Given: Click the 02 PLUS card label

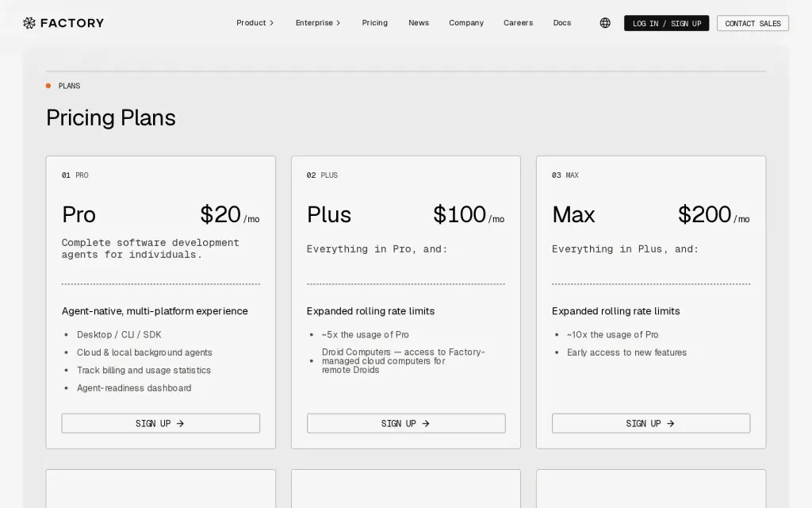Looking at the screenshot, I should (x=322, y=175).
